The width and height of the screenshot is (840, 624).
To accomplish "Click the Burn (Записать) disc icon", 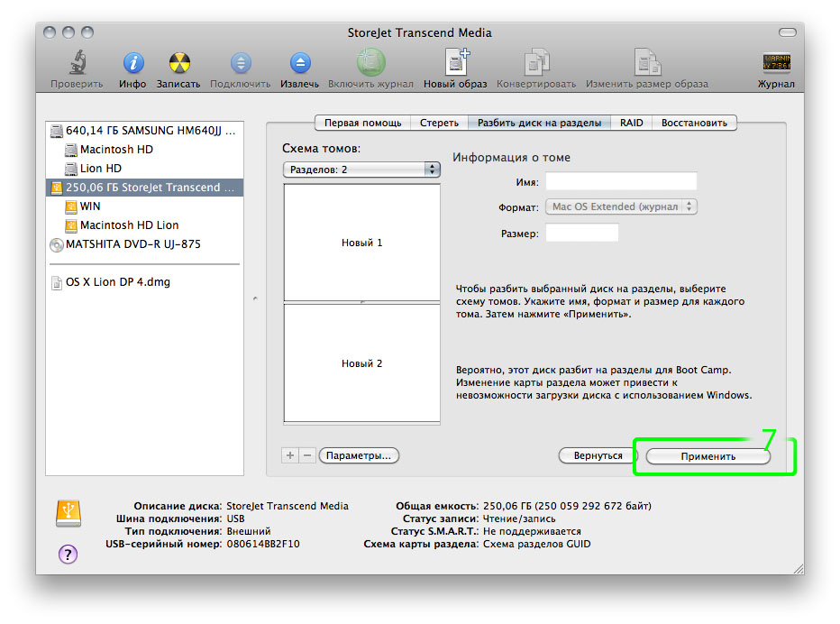I will point(179,64).
